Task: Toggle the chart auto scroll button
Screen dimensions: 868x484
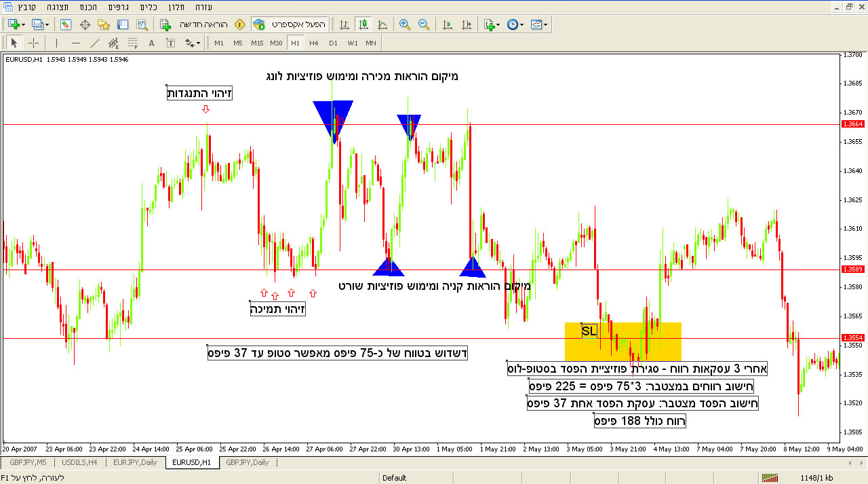Action: (x=447, y=24)
